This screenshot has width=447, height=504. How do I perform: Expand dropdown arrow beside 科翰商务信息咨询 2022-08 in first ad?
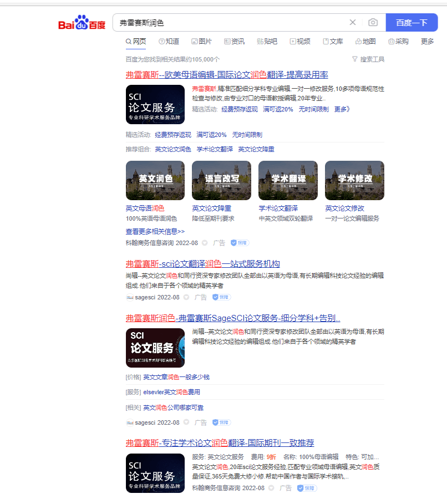pyautogui.click(x=205, y=243)
